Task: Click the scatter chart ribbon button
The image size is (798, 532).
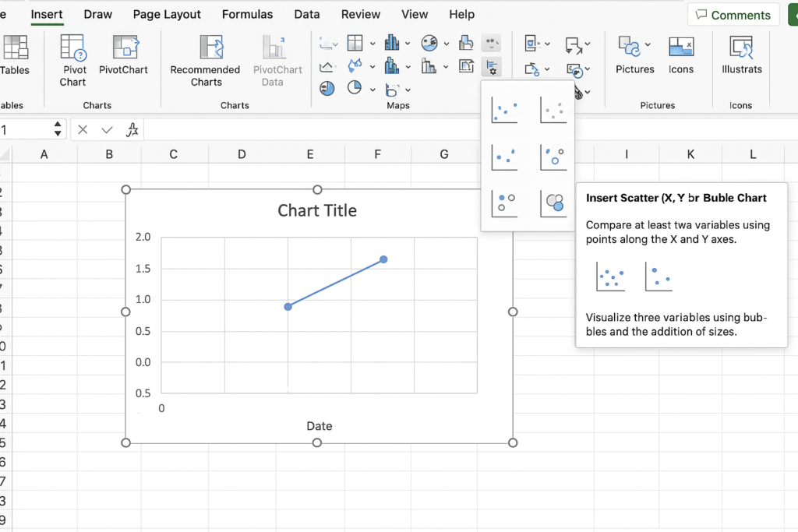Action: pyautogui.click(x=491, y=67)
